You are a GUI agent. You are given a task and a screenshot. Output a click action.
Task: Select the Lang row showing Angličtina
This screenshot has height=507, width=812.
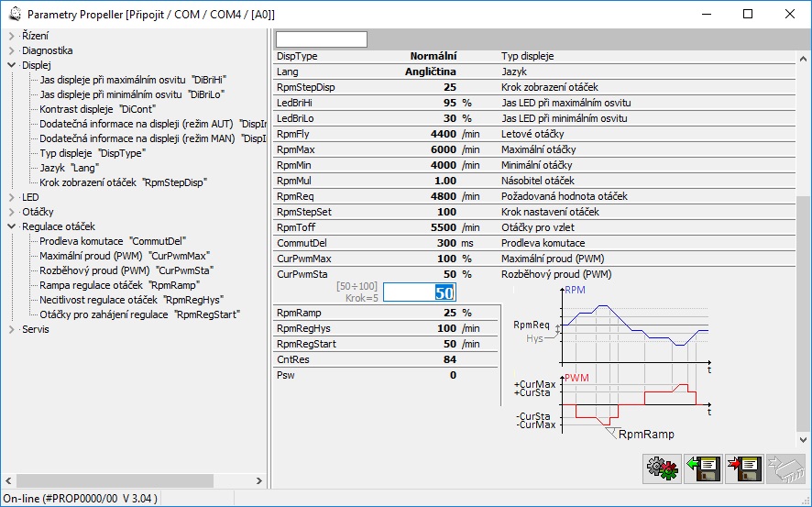tap(534, 72)
